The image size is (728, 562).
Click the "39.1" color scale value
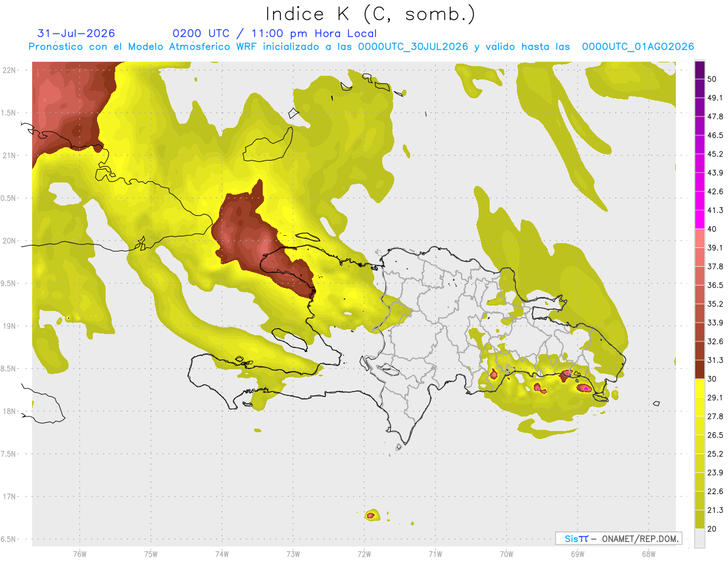click(x=715, y=248)
